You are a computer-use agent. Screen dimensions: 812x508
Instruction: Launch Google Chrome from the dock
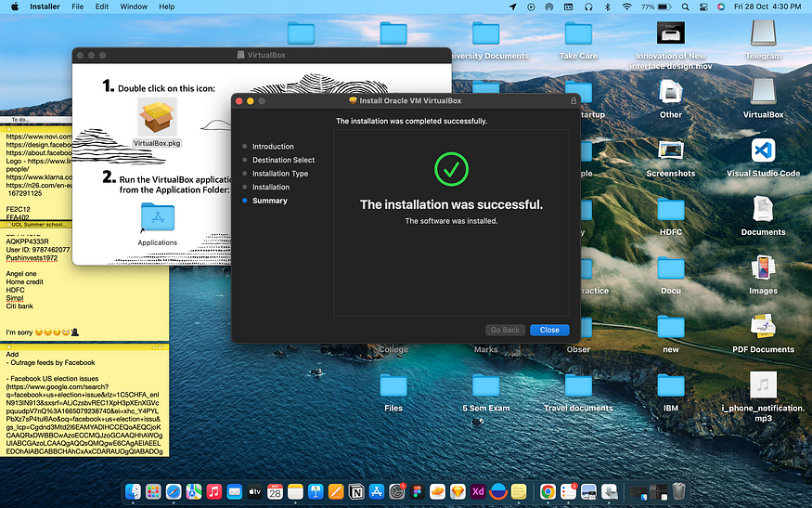(x=548, y=491)
